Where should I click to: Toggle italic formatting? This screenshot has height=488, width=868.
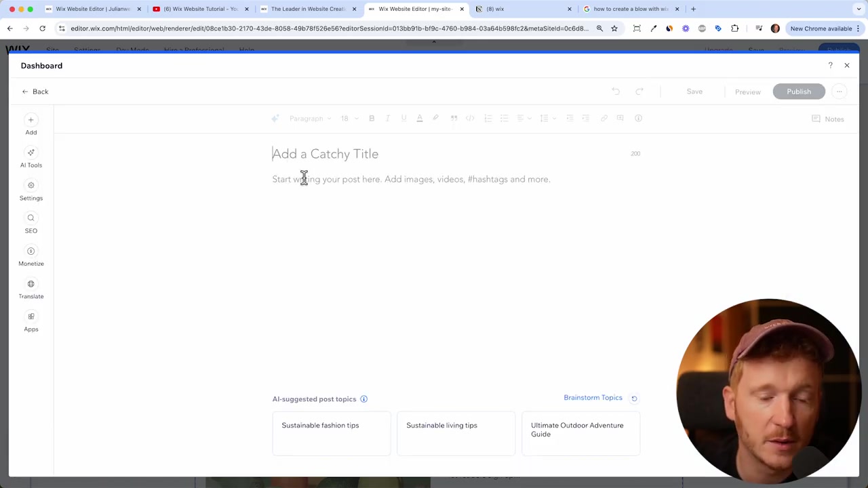point(387,119)
